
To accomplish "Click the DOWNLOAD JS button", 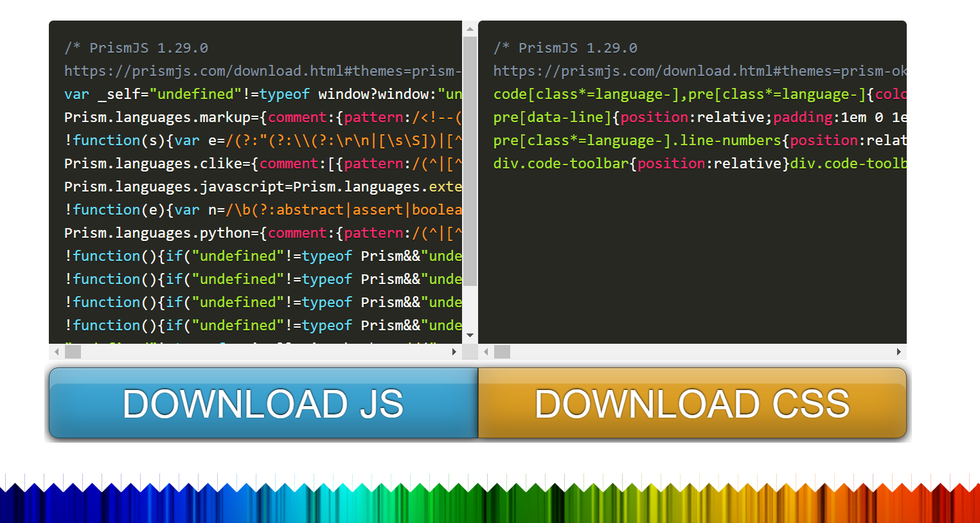I will (x=263, y=403).
